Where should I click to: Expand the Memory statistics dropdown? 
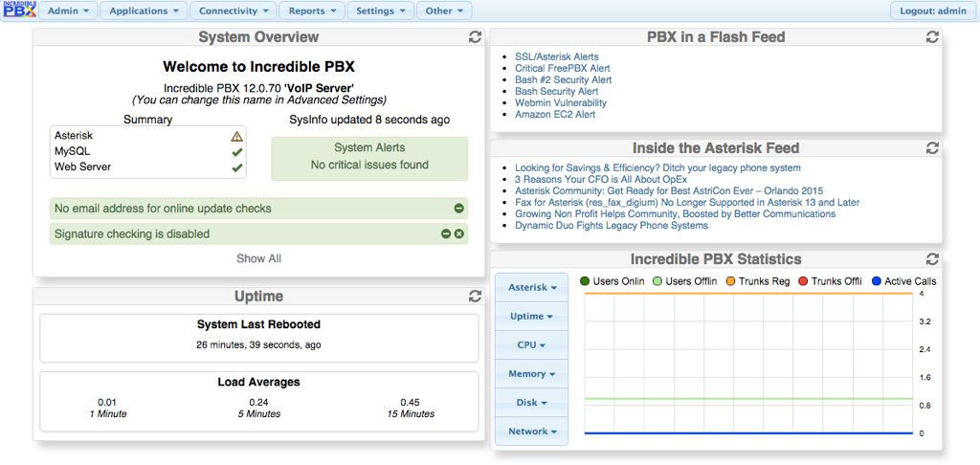click(532, 374)
